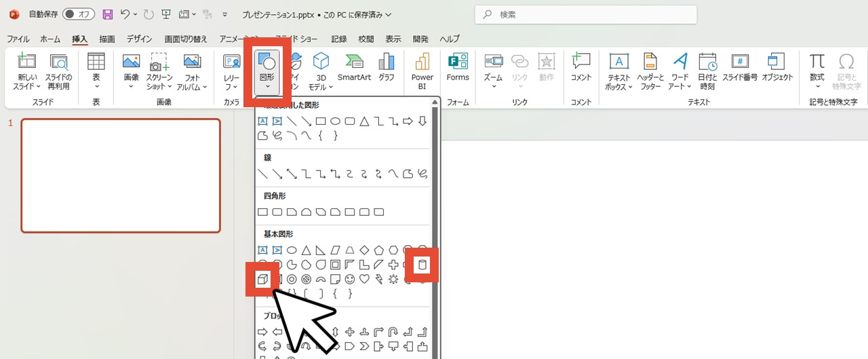Switch to the 表示 tab
Viewport: 868px width, 359px height.
(393, 39)
